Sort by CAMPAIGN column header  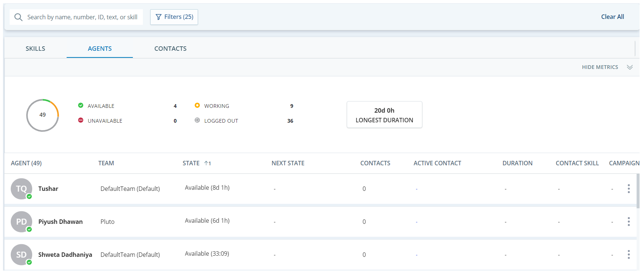(624, 163)
